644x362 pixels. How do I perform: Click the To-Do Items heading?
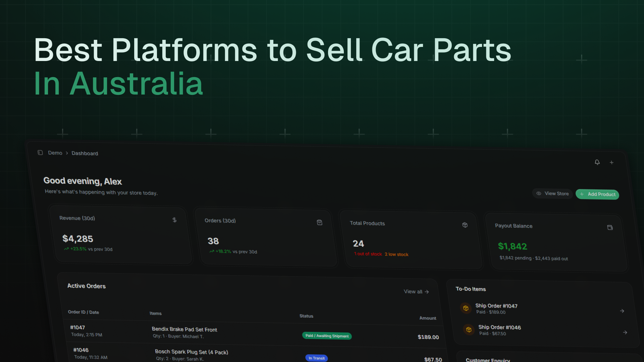(471, 289)
